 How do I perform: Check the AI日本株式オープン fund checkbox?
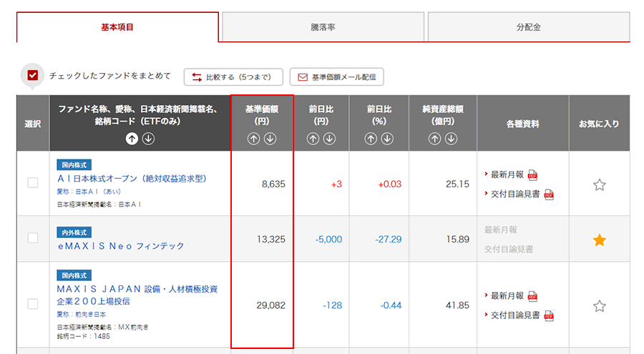tap(32, 183)
